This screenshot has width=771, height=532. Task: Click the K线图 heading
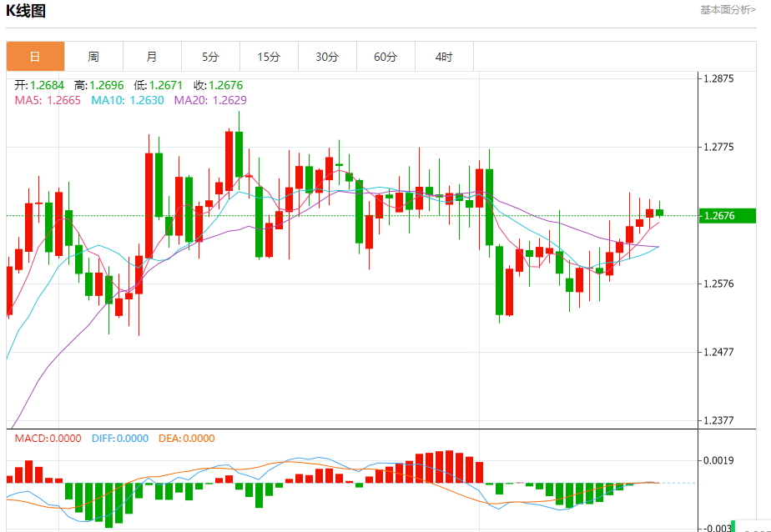coord(26,11)
